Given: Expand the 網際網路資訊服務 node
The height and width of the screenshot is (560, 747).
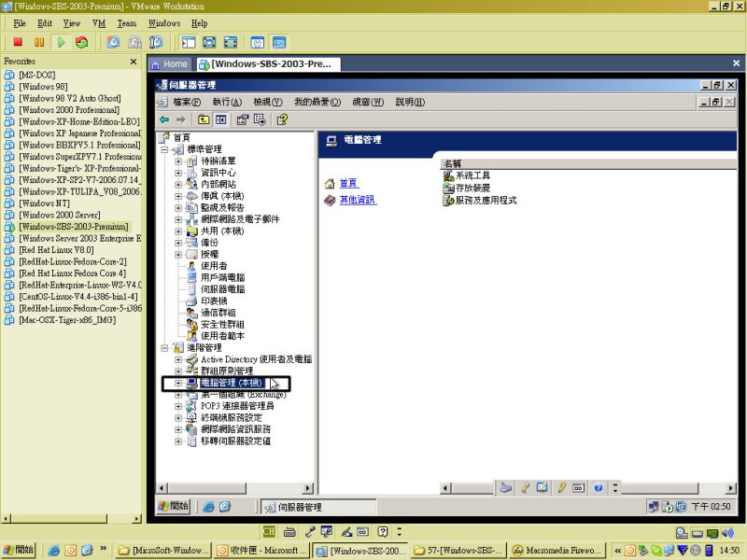Looking at the screenshot, I should pyautogui.click(x=178, y=429).
